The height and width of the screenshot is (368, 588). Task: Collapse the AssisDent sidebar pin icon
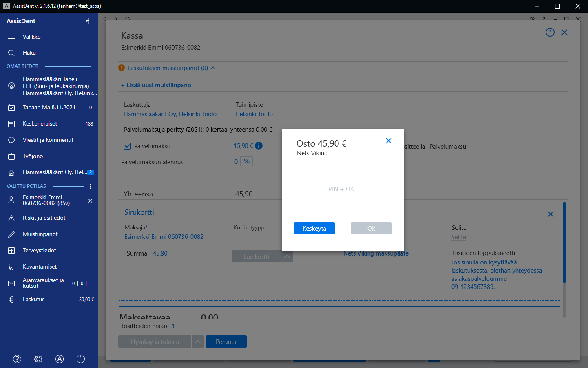click(x=88, y=21)
